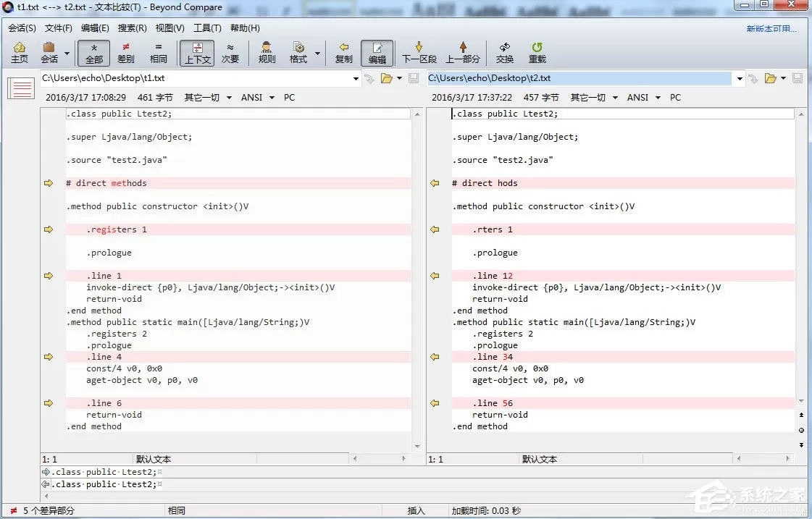Click the left file path field t1.txt

[x=196, y=78]
